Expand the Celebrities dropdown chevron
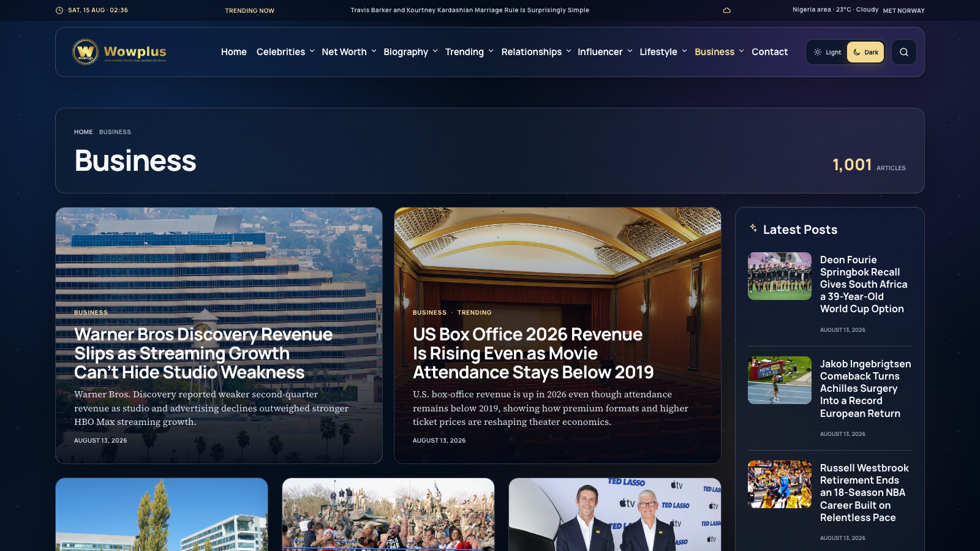The image size is (980, 551). tap(312, 51)
